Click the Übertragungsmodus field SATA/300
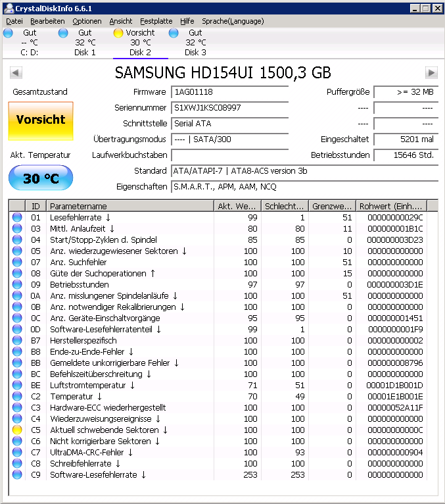 (229, 139)
